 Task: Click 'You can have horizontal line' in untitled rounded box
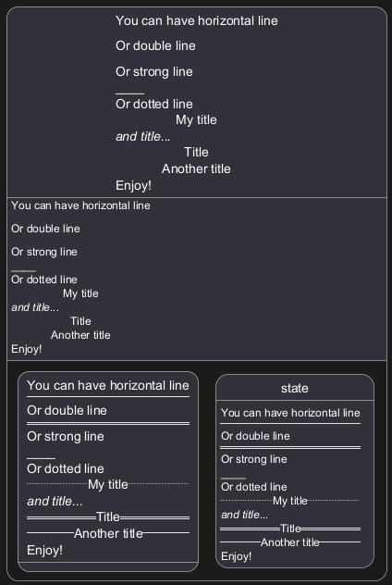pos(108,385)
